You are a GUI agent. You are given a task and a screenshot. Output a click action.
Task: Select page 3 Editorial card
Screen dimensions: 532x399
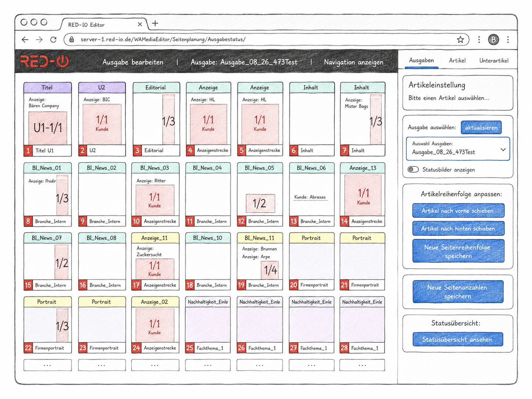(156, 119)
